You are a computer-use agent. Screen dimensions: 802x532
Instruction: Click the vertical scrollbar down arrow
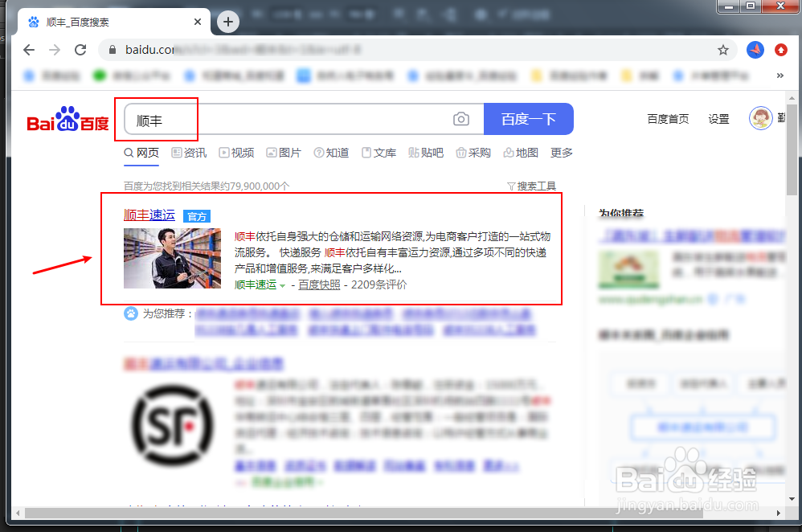pos(792,499)
